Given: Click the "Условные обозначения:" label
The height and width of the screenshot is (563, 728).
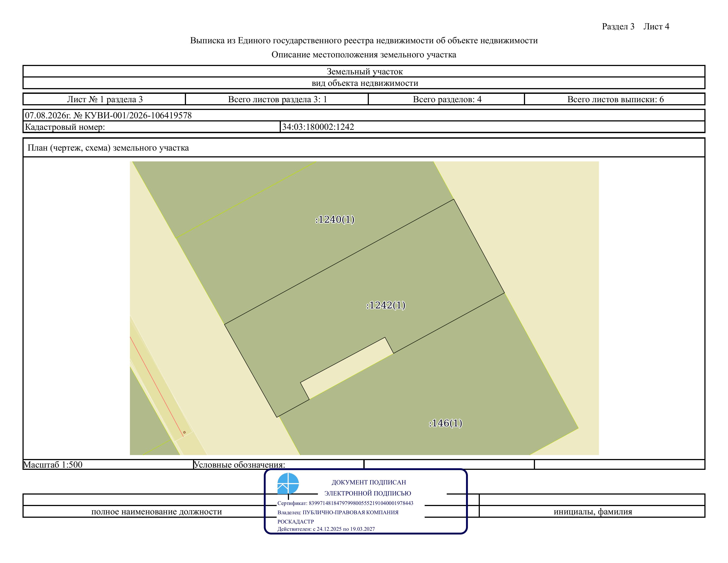Looking at the screenshot, I should pyautogui.click(x=239, y=465).
